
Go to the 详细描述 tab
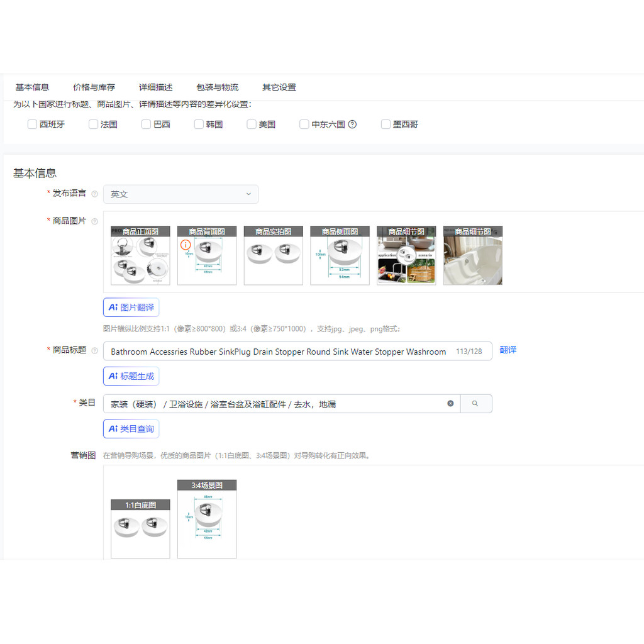point(155,87)
